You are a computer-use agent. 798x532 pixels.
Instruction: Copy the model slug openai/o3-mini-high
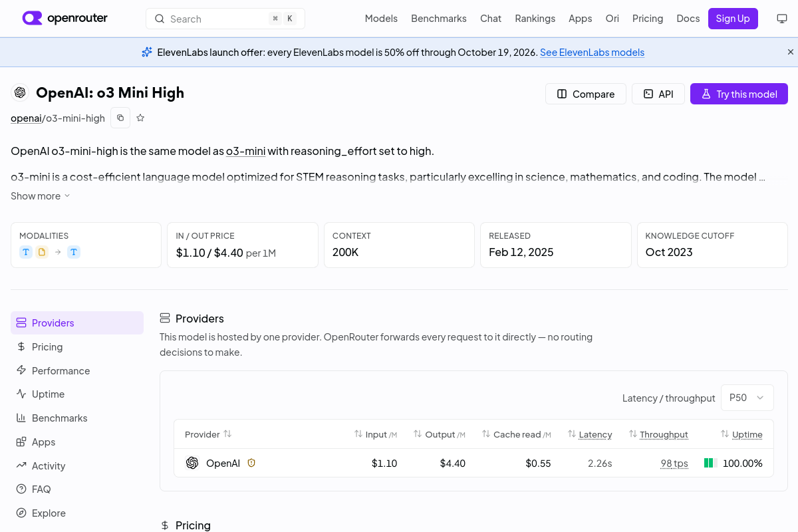[120, 118]
